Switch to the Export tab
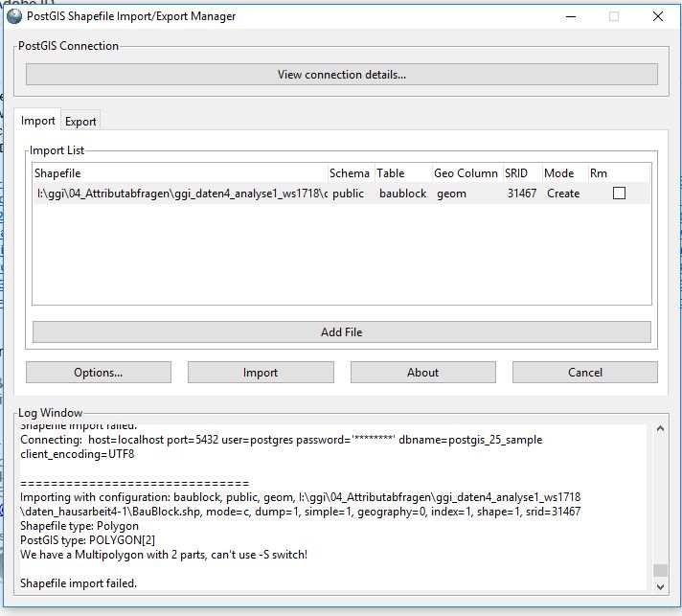This screenshot has height=616, width=682. 80,122
